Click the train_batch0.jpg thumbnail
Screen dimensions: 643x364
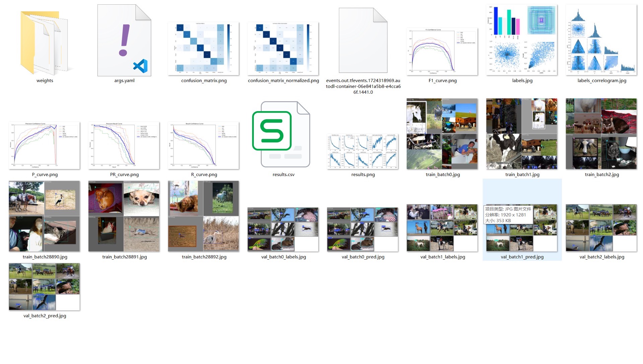click(442, 134)
